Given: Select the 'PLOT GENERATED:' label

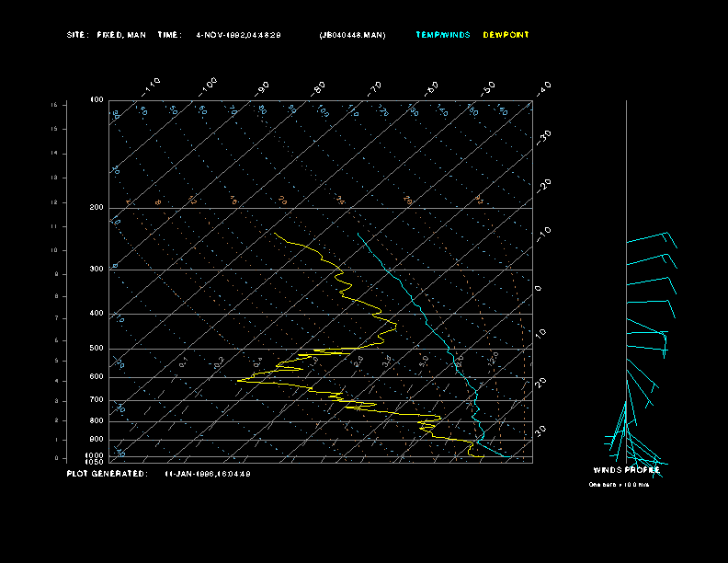Looking at the screenshot, I should coord(108,474).
